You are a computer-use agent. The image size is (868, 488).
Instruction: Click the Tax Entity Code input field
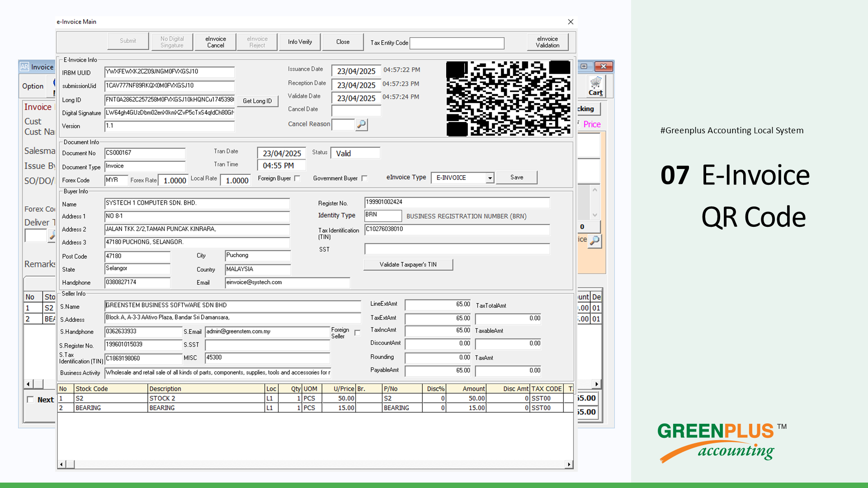(457, 43)
